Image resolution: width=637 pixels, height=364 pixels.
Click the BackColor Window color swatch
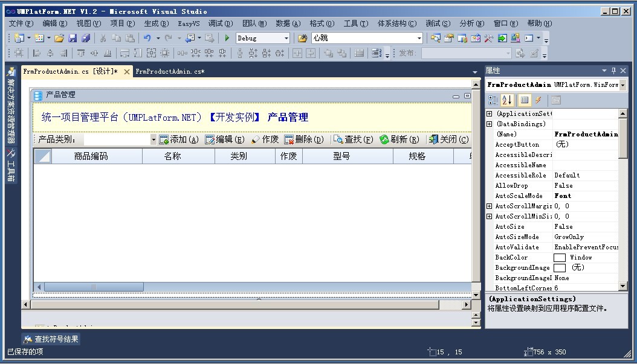coord(560,258)
